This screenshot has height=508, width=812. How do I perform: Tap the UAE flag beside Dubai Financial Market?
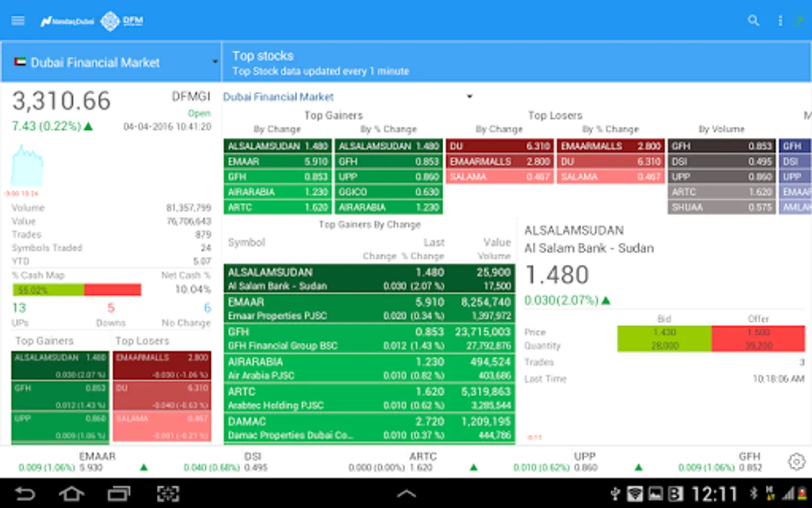tap(20, 62)
